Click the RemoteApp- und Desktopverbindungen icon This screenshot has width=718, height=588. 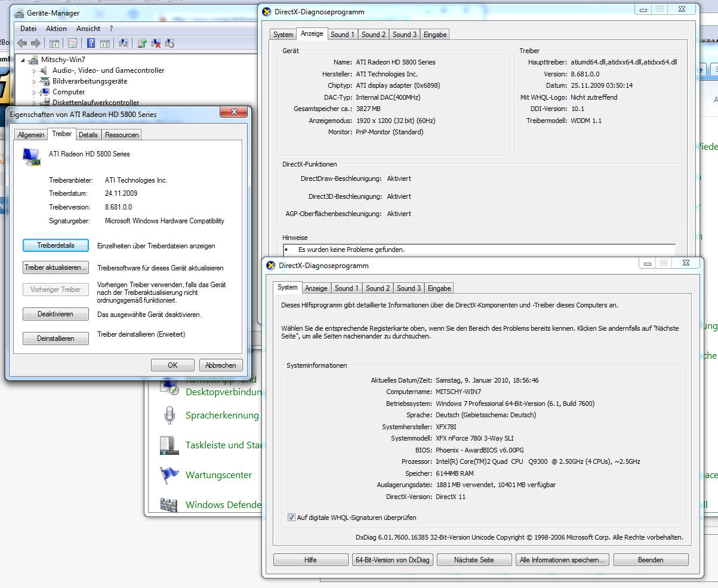[x=170, y=387]
